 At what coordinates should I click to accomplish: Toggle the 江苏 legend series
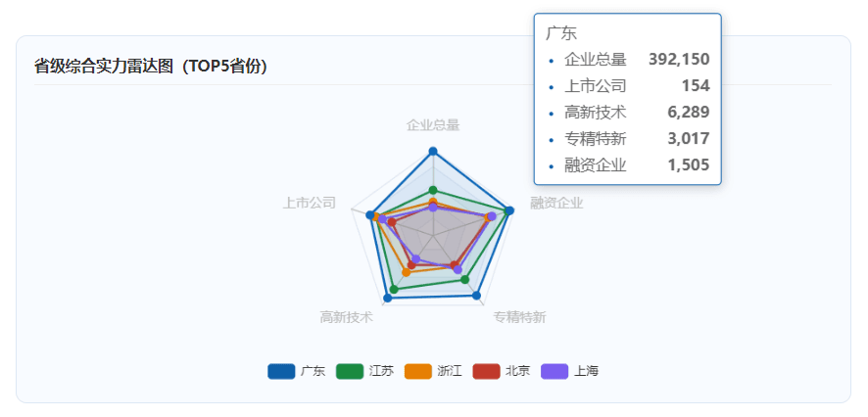pos(364,371)
